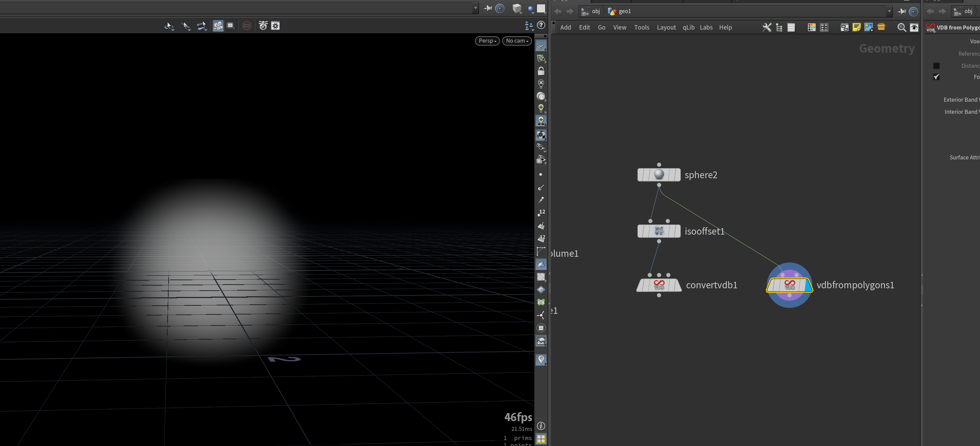Image resolution: width=980 pixels, height=446 pixels.
Task: Open the No cam camera dropdown
Action: (x=517, y=41)
